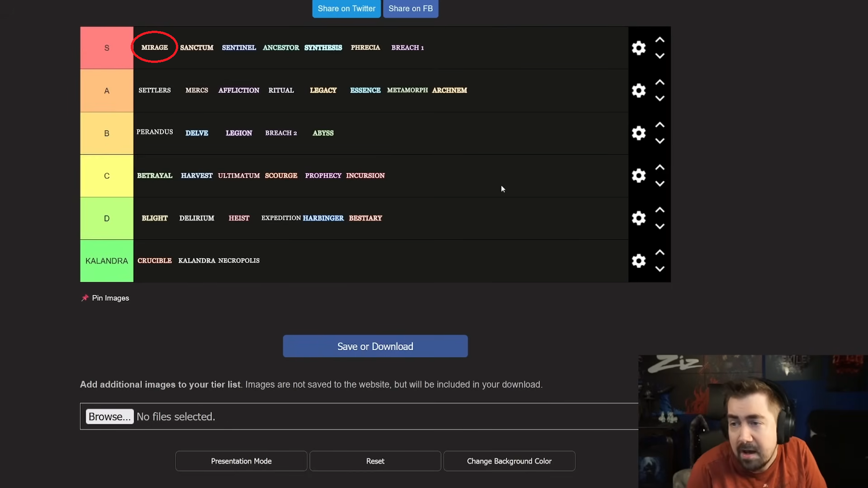Click the light green D tier label
868x488 pixels.
point(107,218)
